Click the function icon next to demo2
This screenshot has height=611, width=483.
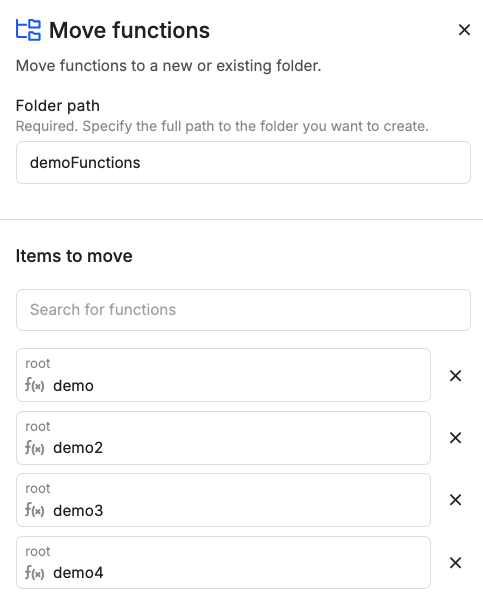34,447
